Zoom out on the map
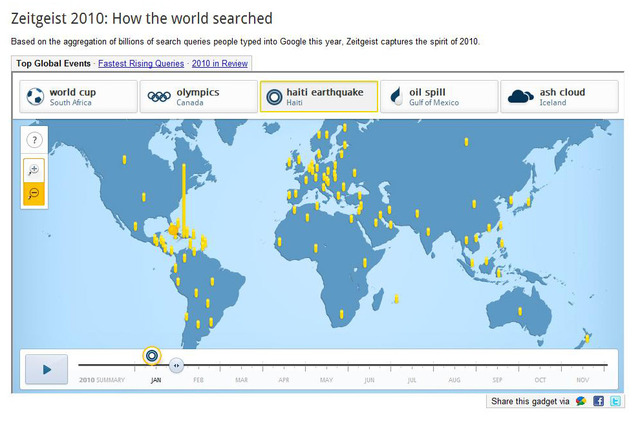The image size is (640, 426). [x=33, y=193]
